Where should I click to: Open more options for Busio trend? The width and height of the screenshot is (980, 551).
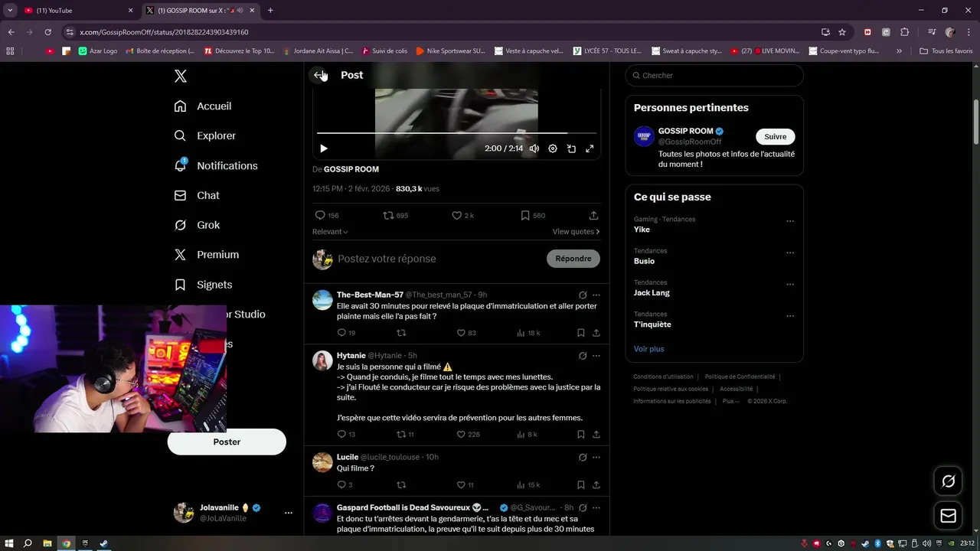[x=790, y=253]
